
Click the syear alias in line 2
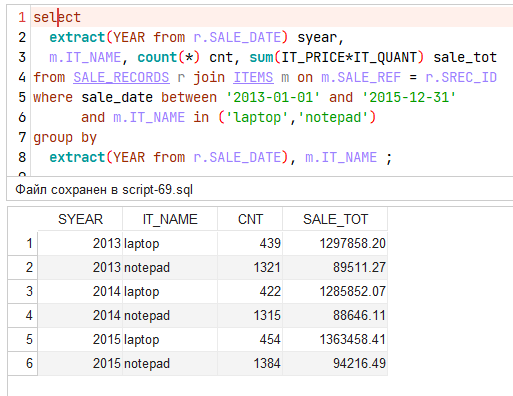tap(317, 37)
